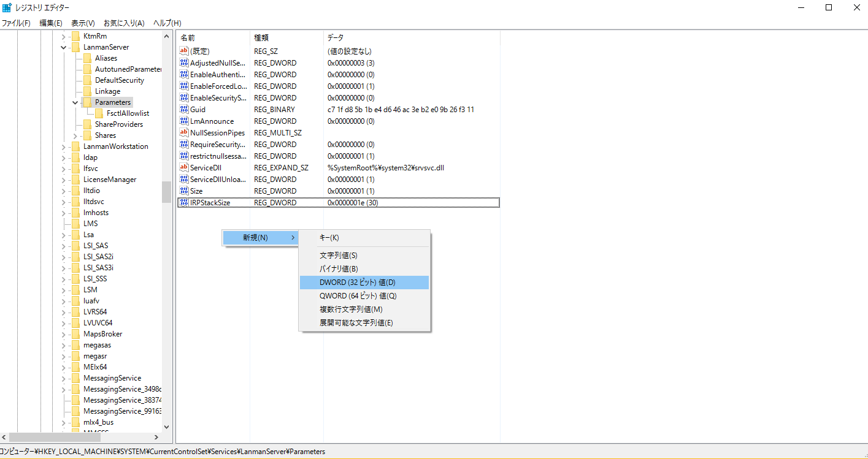
Task: Click the IRPStackSize DWORD icon
Action: click(x=183, y=202)
